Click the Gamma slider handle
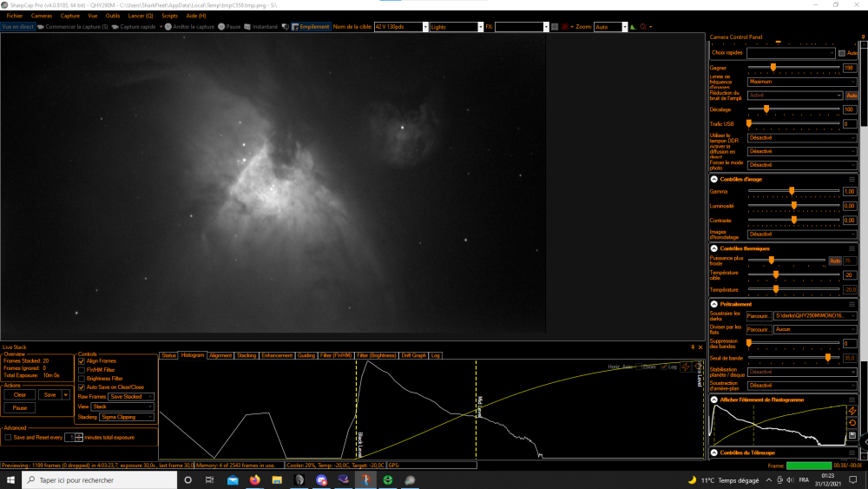The width and height of the screenshot is (868, 489). pos(792,191)
